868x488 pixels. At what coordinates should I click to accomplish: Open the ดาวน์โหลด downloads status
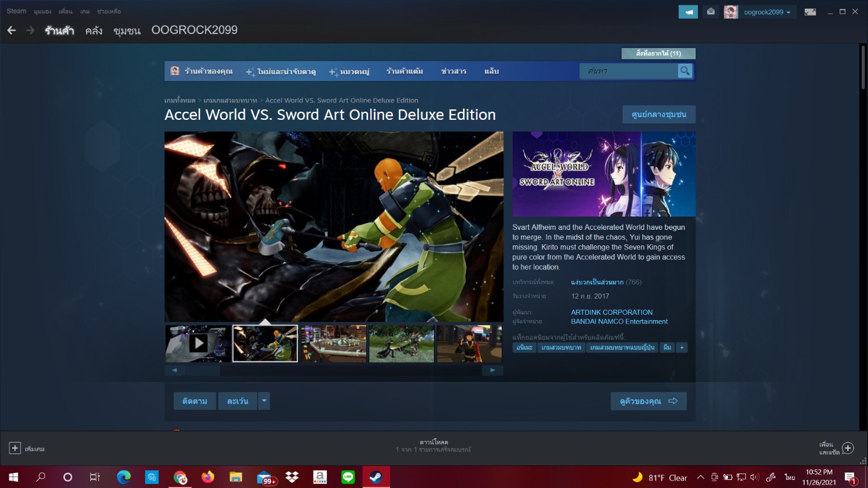click(x=433, y=446)
